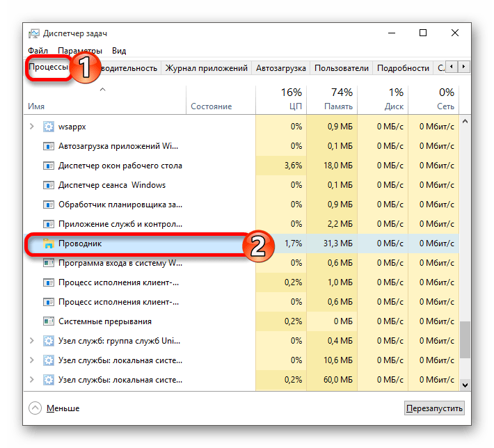Click the icon for Диспетчер окон рабочего стола
494x448 pixels.
(49, 166)
